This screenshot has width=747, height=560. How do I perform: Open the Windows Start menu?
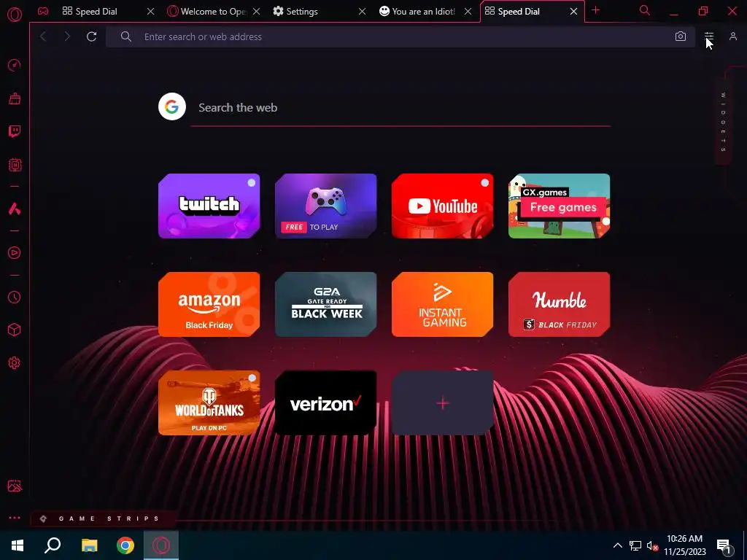click(x=18, y=545)
